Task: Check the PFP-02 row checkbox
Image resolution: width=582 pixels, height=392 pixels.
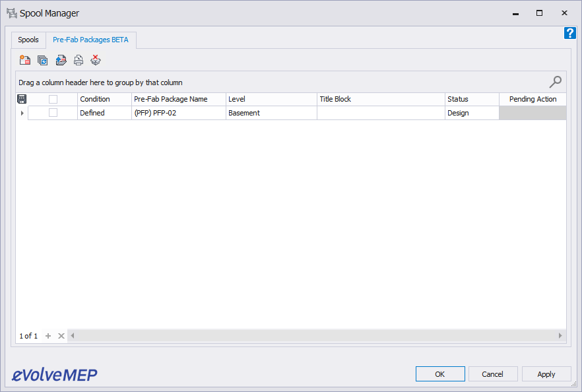Action: (x=53, y=112)
